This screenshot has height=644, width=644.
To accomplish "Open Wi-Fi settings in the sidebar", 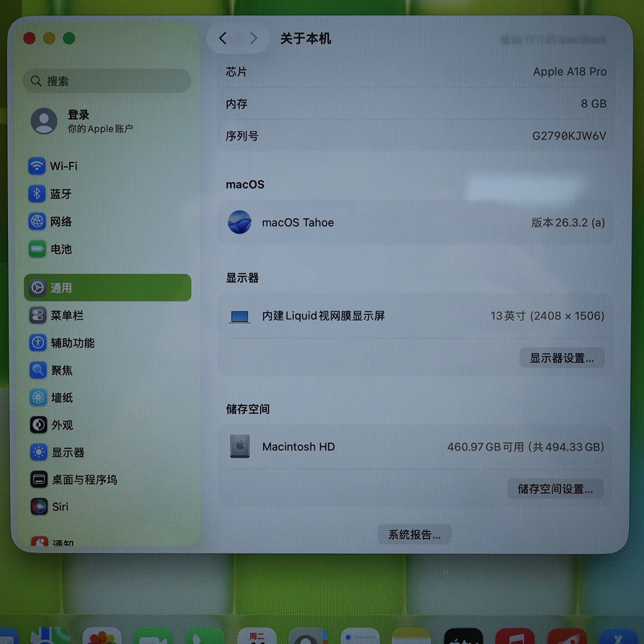I will coord(107,166).
